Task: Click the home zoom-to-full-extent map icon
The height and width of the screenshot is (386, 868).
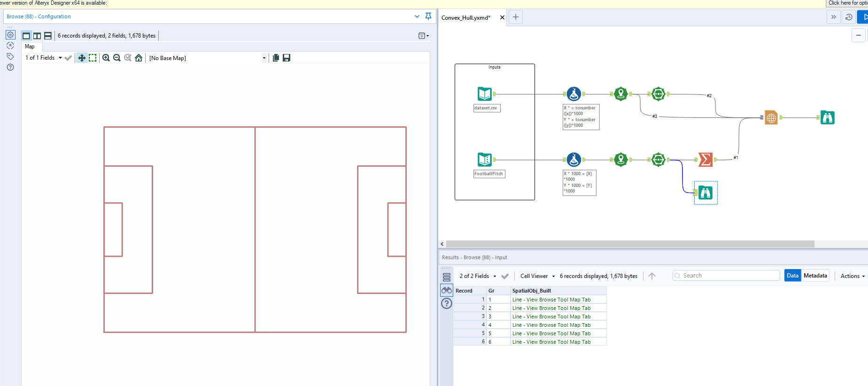Action: [139, 58]
